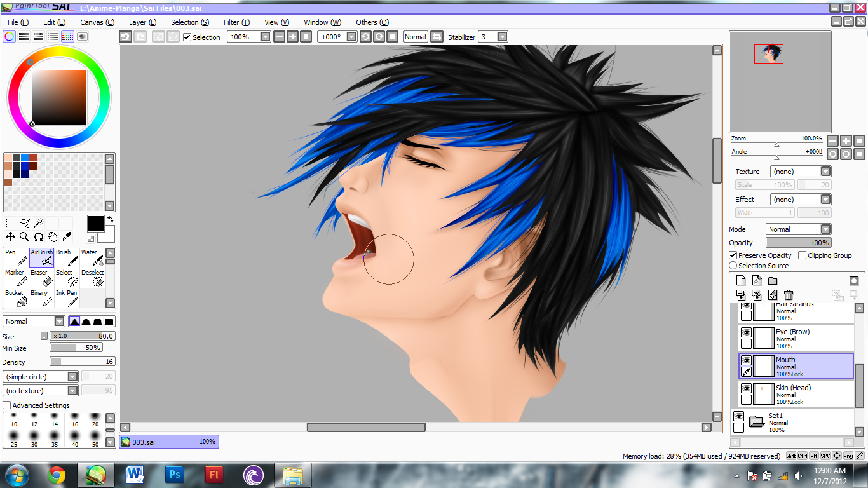Viewport: 868px width, 488px height.
Task: Click the layer Opacity slider
Action: click(798, 243)
